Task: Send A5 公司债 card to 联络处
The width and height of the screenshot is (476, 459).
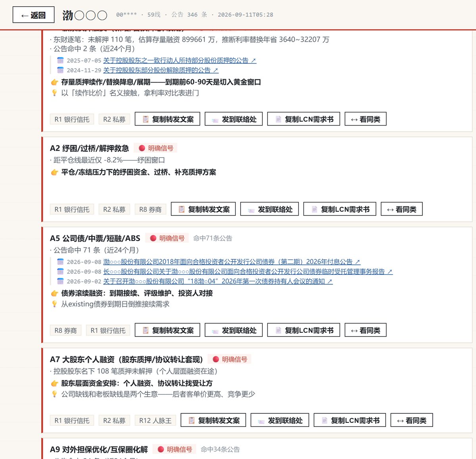Action: [x=234, y=330]
